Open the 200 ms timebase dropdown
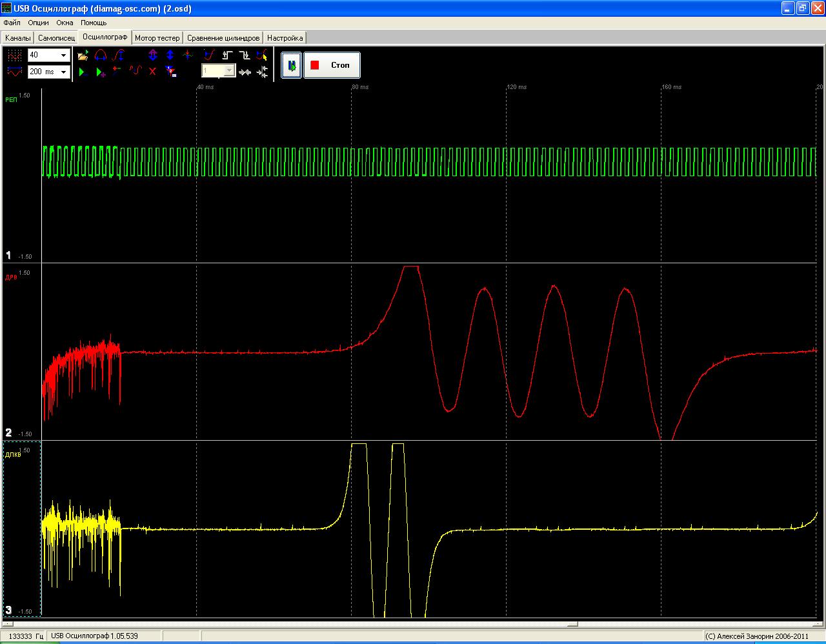This screenshot has height=644, width=826. coord(63,72)
